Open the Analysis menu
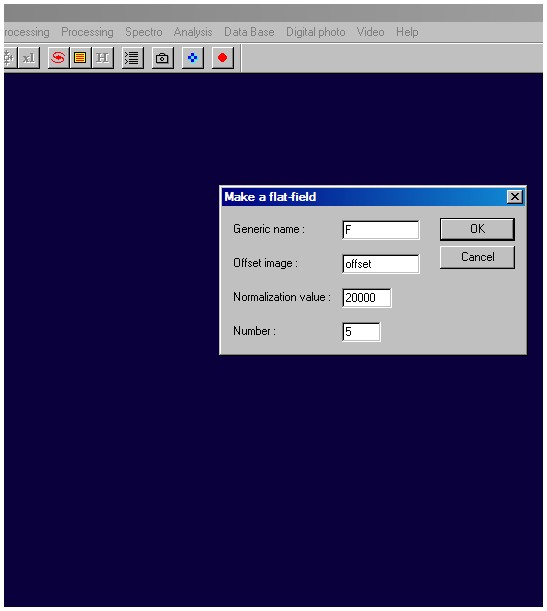Screen dimensions: 547x611 tap(193, 32)
